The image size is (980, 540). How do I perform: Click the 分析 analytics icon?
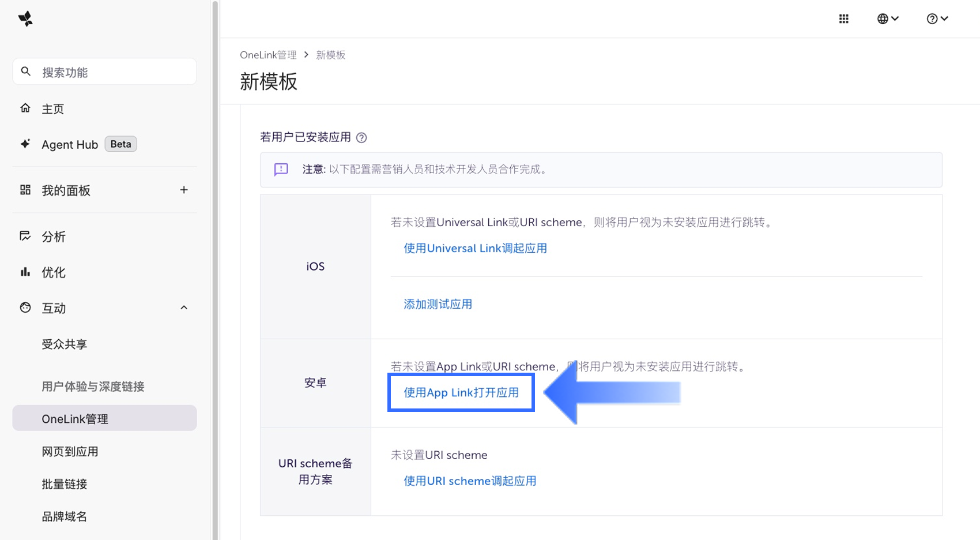pos(25,236)
